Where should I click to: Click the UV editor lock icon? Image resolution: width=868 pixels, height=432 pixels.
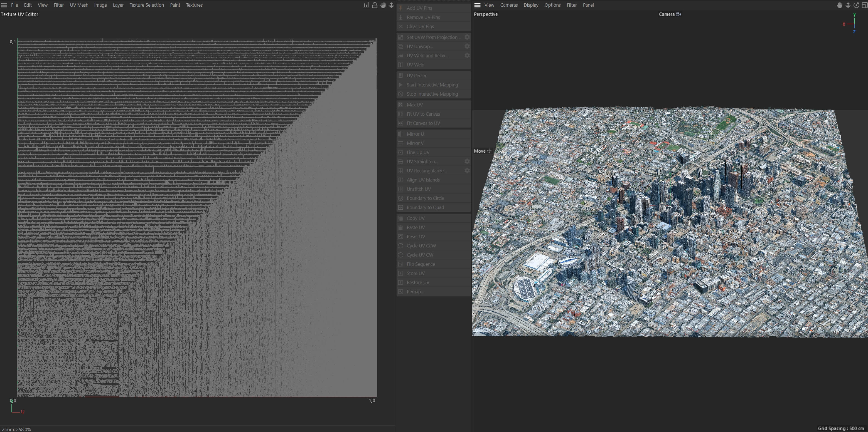click(374, 5)
